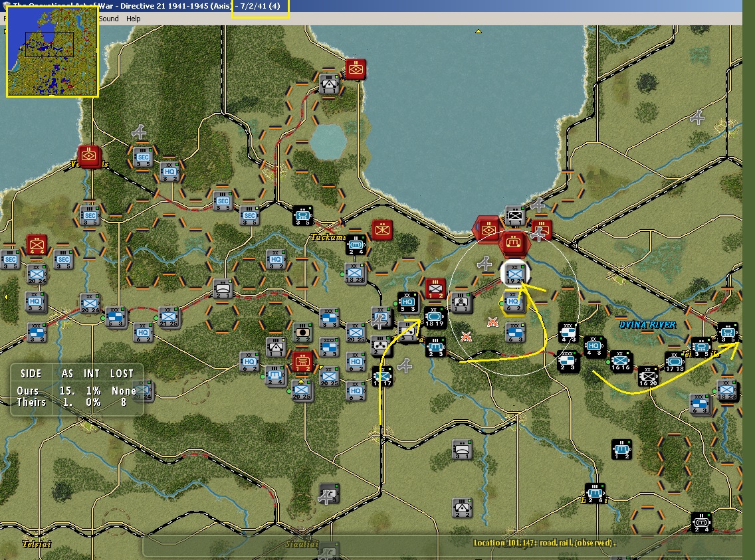Select the grey infantry division 21 25

tap(169, 317)
